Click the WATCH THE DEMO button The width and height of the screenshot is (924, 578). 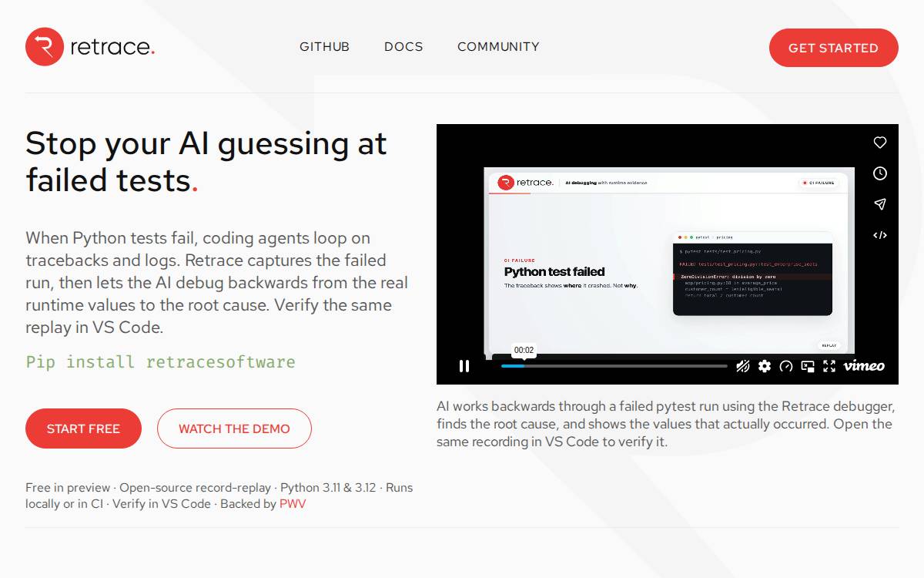pyautogui.click(x=234, y=428)
